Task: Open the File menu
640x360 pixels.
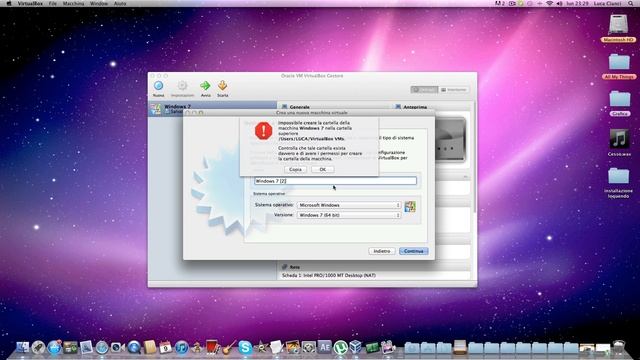Action: (53, 3)
